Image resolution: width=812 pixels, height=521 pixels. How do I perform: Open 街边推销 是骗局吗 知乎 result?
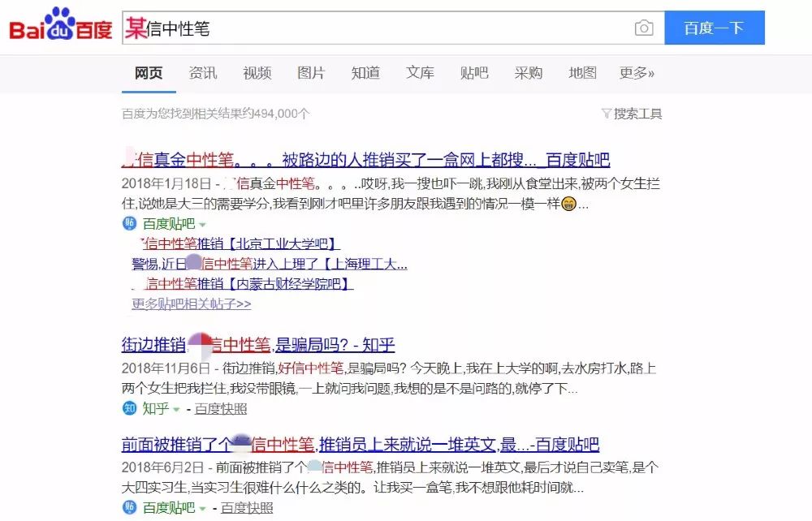[258, 345]
